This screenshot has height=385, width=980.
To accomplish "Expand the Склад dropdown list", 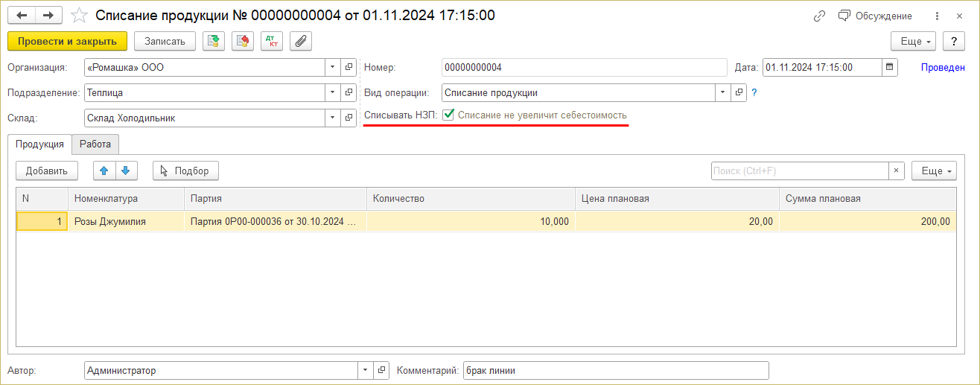I will [332, 118].
